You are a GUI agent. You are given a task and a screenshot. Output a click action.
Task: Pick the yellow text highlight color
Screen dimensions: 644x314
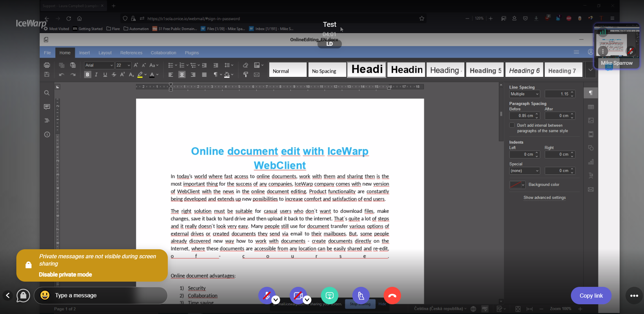[x=140, y=74]
